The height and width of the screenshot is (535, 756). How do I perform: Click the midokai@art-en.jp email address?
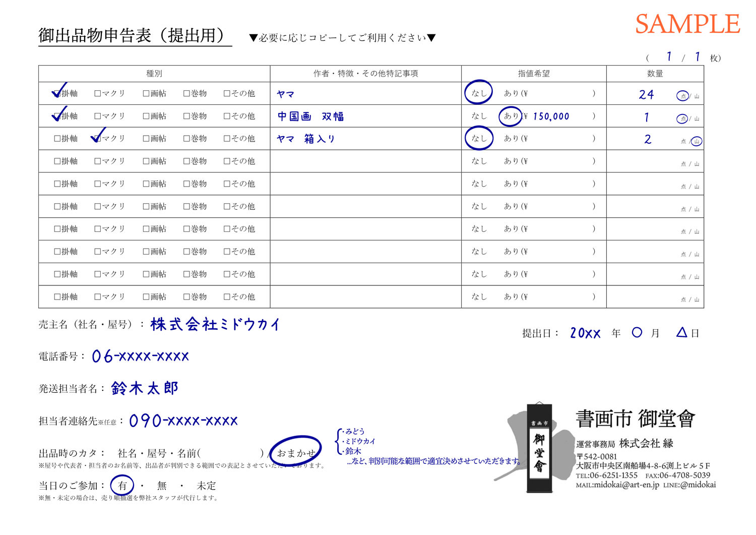[626, 485]
